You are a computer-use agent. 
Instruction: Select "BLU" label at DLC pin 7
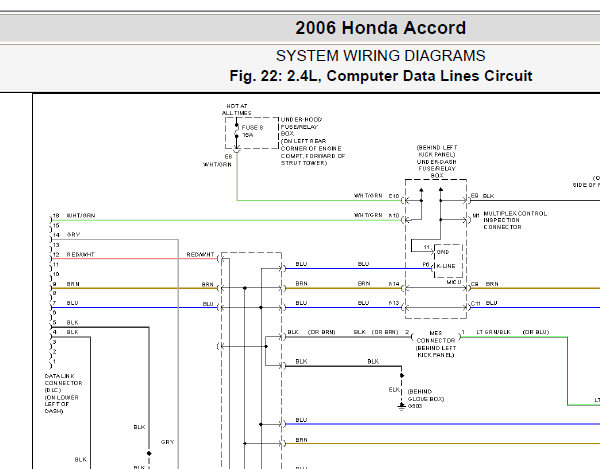(x=72, y=303)
